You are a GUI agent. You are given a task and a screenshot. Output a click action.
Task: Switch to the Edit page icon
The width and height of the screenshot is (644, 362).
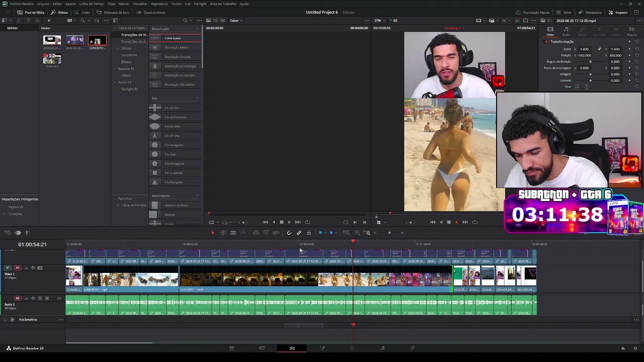(x=292, y=348)
